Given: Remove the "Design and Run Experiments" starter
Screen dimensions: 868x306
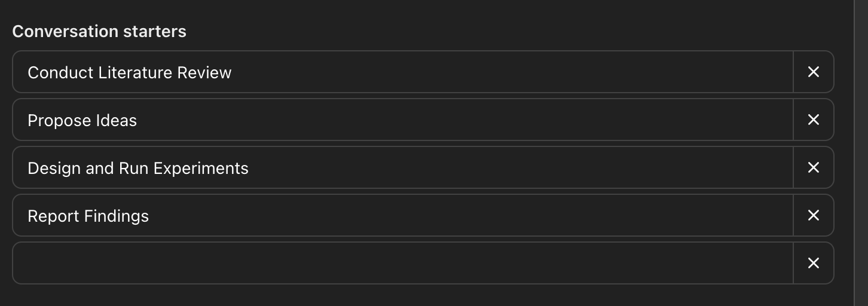Looking at the screenshot, I should click(813, 167).
